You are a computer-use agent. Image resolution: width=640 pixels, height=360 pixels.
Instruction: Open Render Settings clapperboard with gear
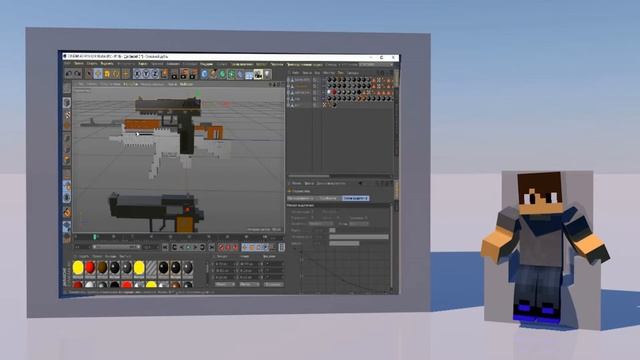(x=193, y=74)
